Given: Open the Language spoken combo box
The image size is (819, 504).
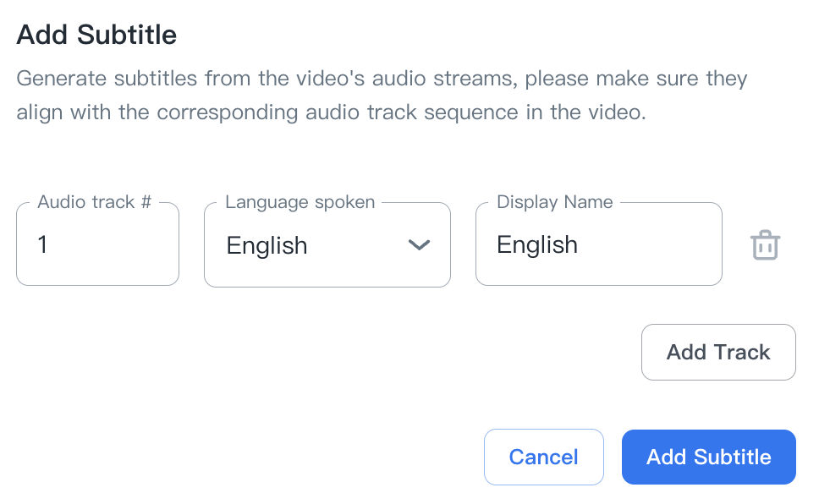Looking at the screenshot, I should 327,245.
